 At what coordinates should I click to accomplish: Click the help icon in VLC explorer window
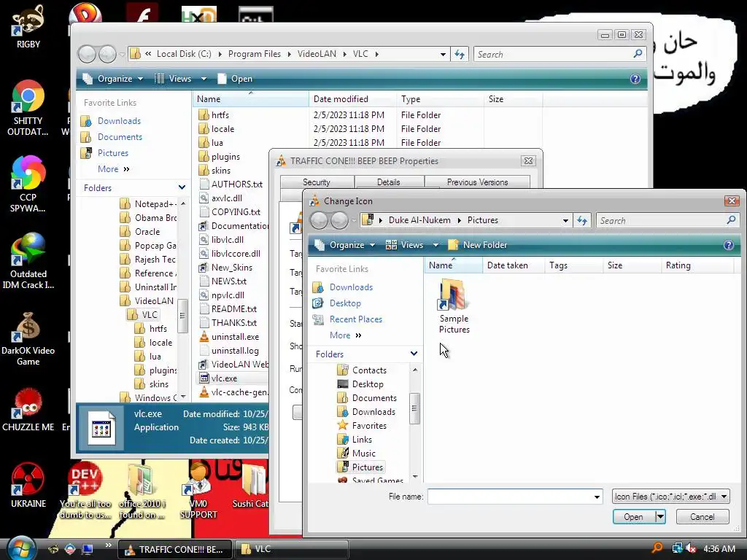click(x=635, y=79)
